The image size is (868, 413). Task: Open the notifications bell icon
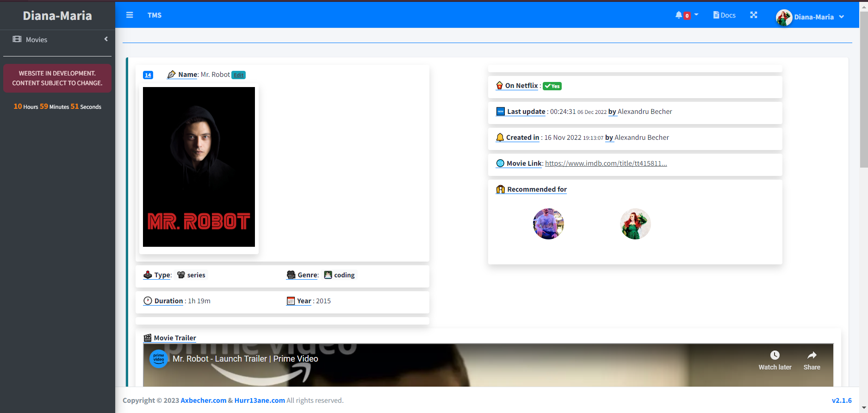679,15
